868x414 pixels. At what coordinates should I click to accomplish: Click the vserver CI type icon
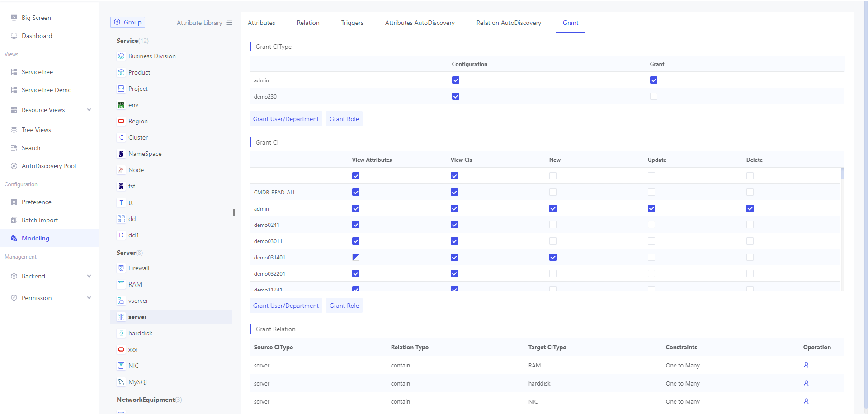coord(121,301)
